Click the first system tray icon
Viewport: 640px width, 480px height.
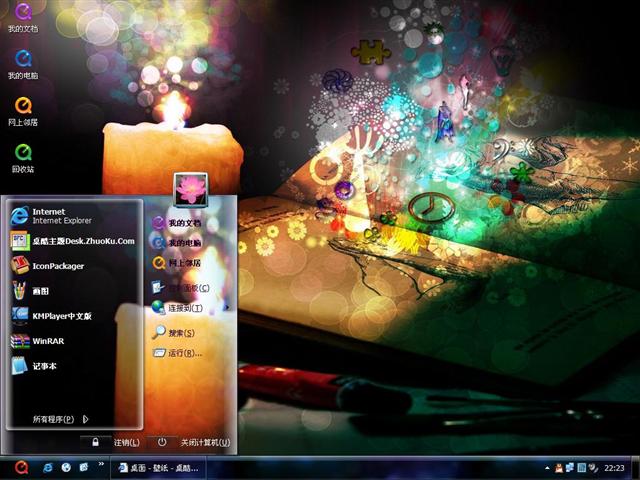558,468
